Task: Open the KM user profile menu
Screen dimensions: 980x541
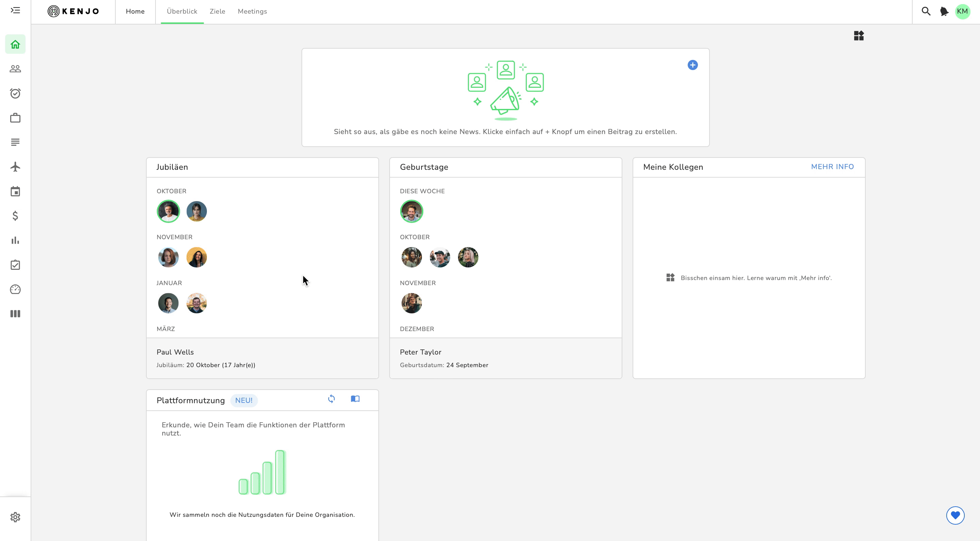Action: [x=962, y=12]
